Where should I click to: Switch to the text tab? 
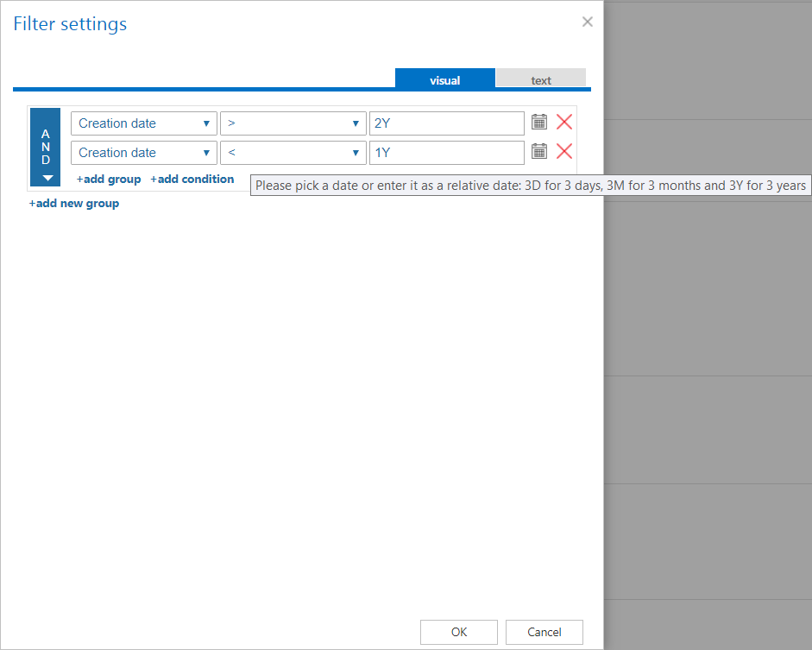[x=541, y=80]
